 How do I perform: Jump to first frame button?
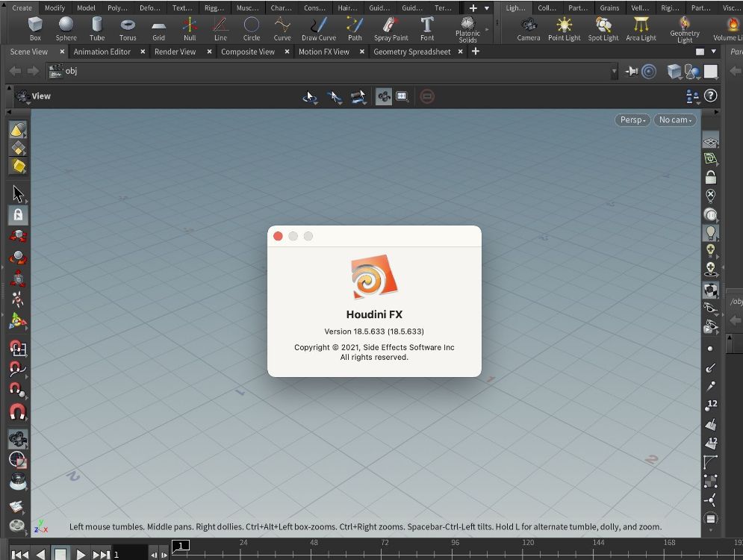coord(19,554)
